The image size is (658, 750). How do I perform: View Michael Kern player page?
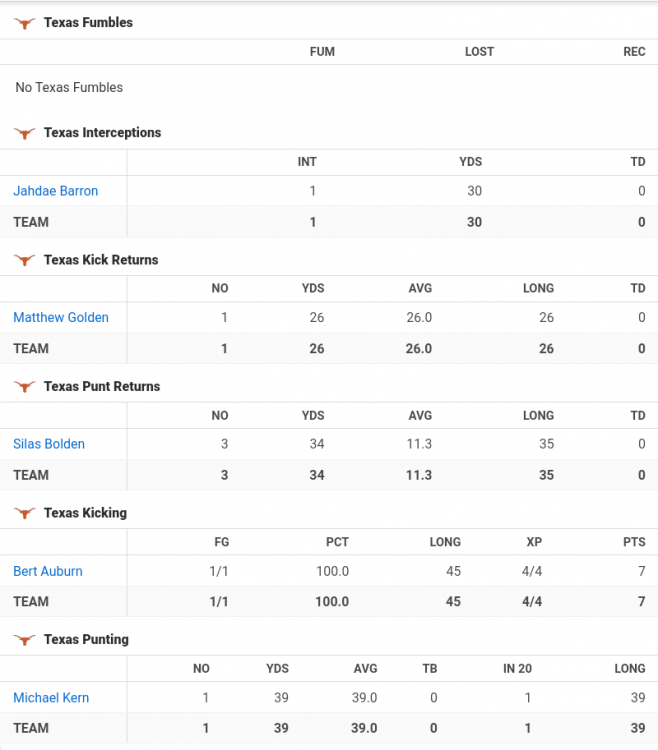(x=51, y=698)
